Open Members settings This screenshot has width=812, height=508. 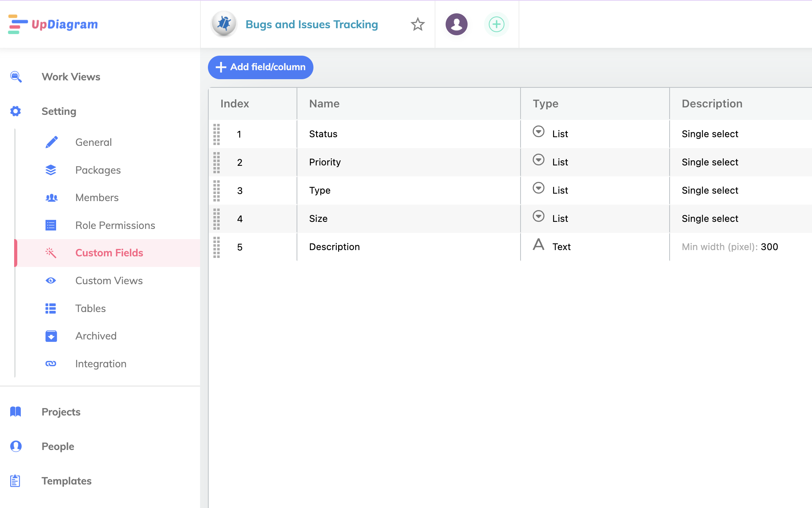(x=97, y=198)
